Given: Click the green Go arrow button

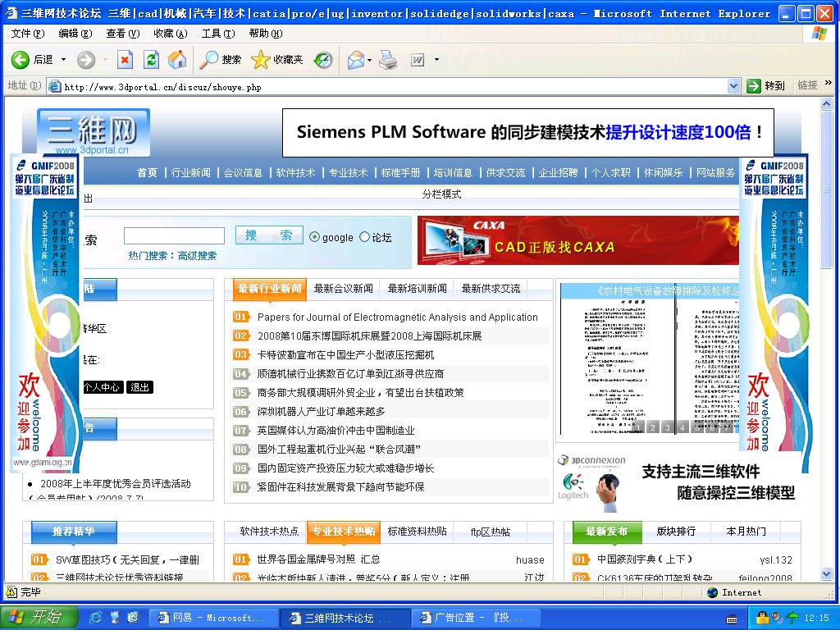Looking at the screenshot, I should pyautogui.click(x=754, y=85).
